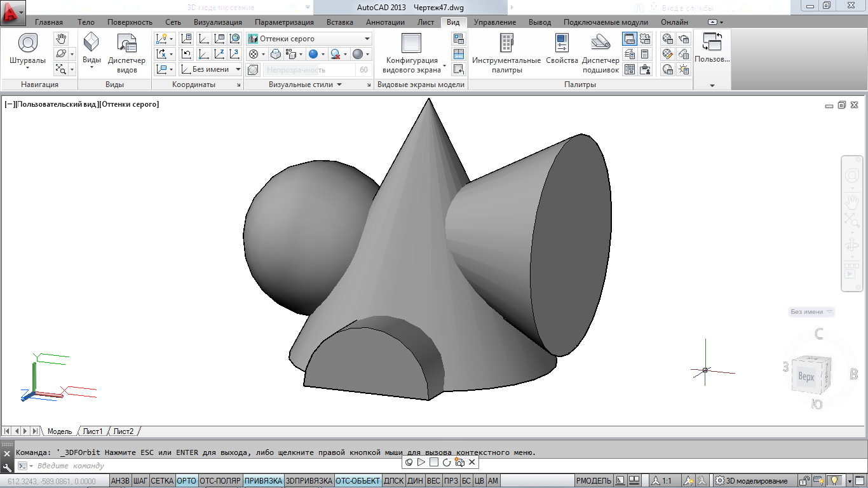
Task: Click the ViewCube top face (Верх)
Action: [806, 377]
